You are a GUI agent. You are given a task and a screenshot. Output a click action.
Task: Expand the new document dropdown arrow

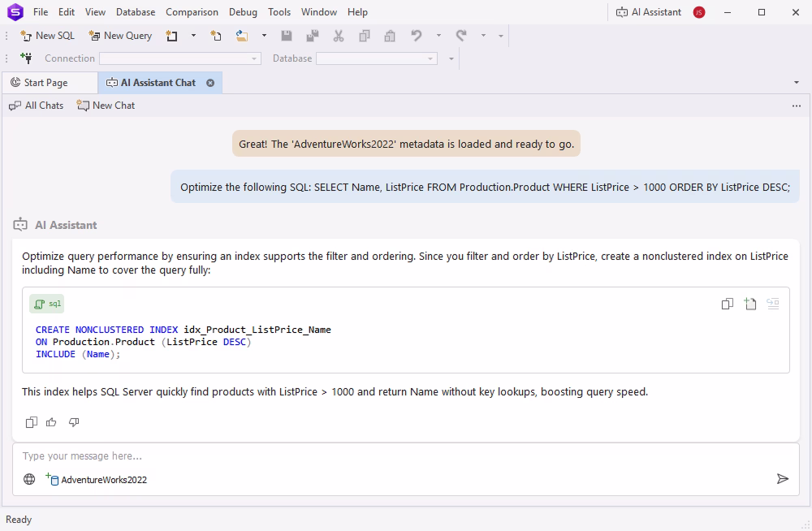click(193, 36)
